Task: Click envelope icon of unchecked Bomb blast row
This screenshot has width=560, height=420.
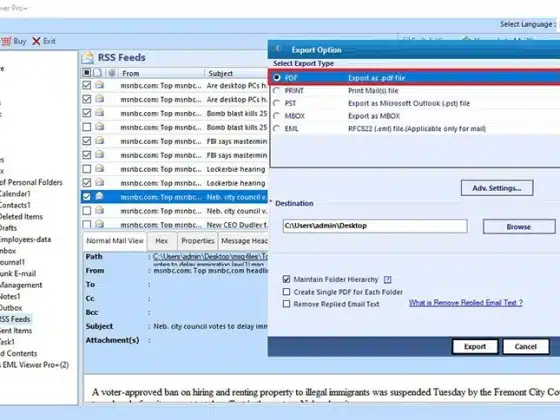Action: pyautogui.click(x=100, y=127)
